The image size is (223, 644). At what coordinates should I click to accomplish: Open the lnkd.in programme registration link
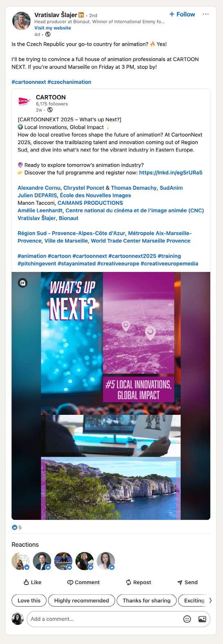tap(171, 173)
